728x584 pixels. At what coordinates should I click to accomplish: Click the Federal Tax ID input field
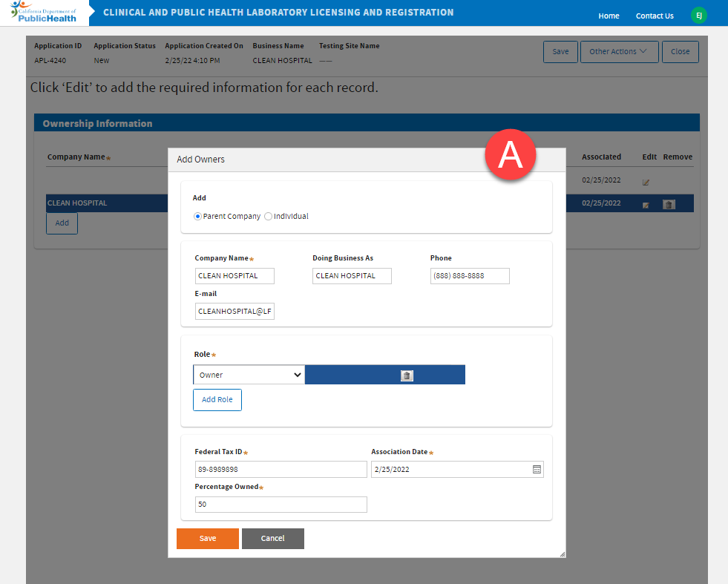click(281, 469)
